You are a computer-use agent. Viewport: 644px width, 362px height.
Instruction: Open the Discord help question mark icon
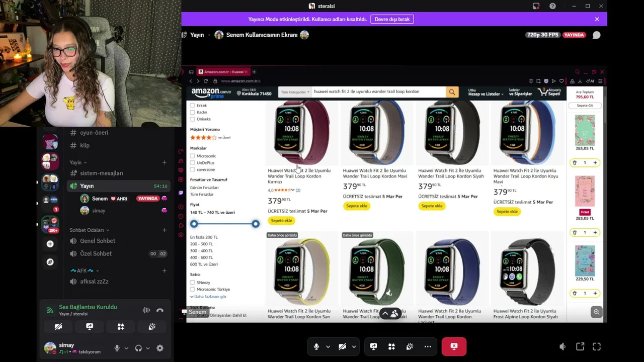(x=552, y=6)
